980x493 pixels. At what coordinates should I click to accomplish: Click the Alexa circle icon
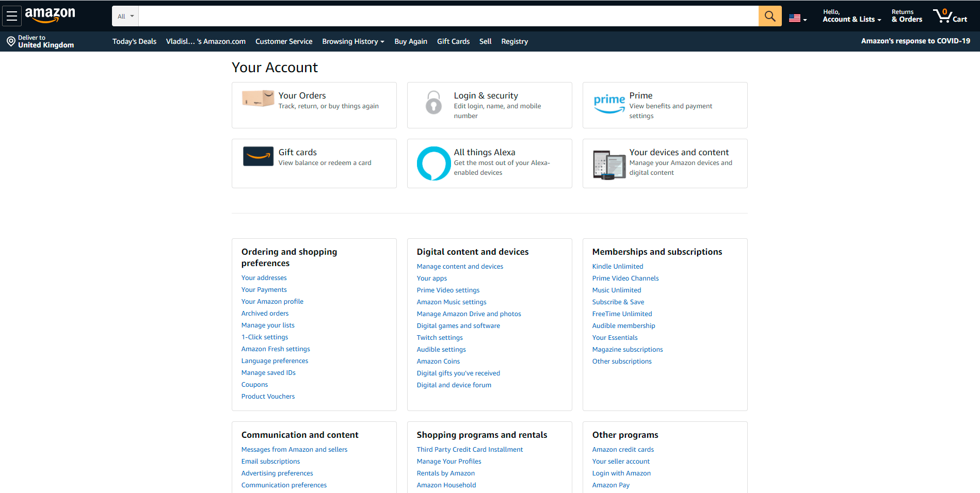(x=433, y=163)
